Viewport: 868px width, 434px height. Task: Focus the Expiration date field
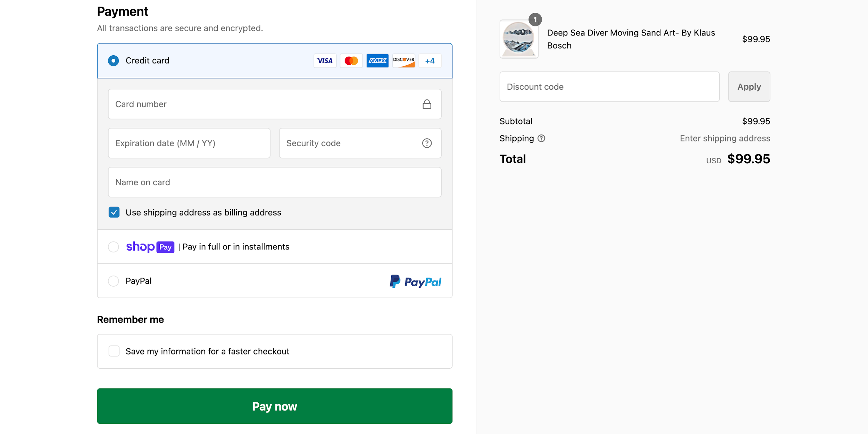(x=189, y=143)
